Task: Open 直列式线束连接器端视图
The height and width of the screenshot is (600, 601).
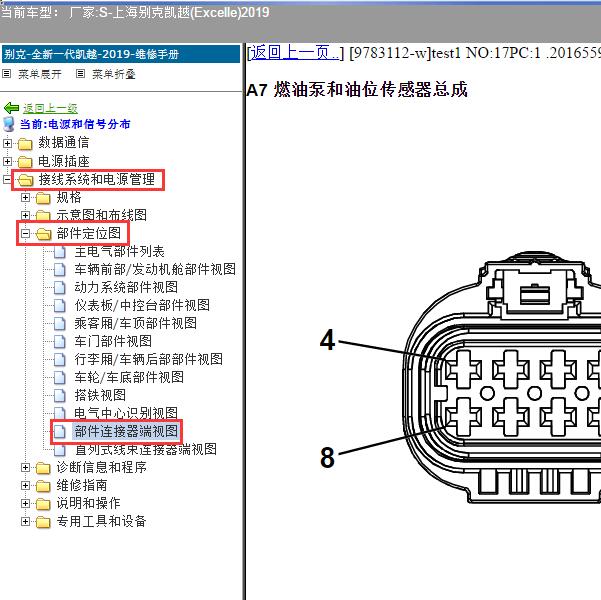Action: tap(146, 449)
